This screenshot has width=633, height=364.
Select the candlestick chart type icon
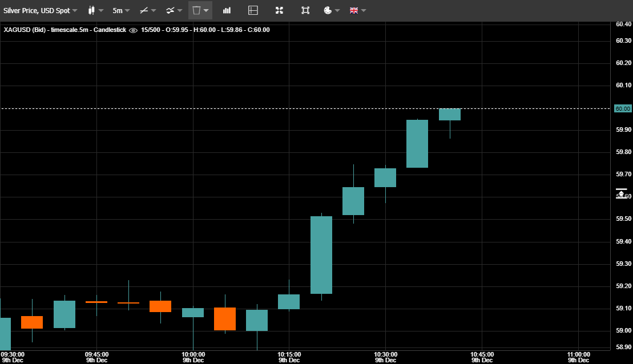pyautogui.click(x=92, y=10)
